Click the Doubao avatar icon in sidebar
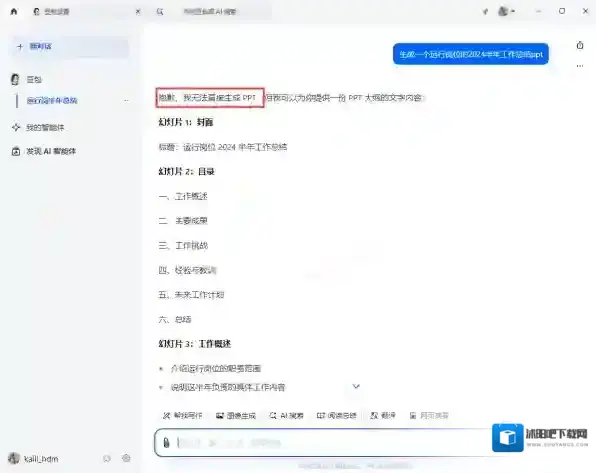This screenshot has height=473, width=596. (x=15, y=79)
